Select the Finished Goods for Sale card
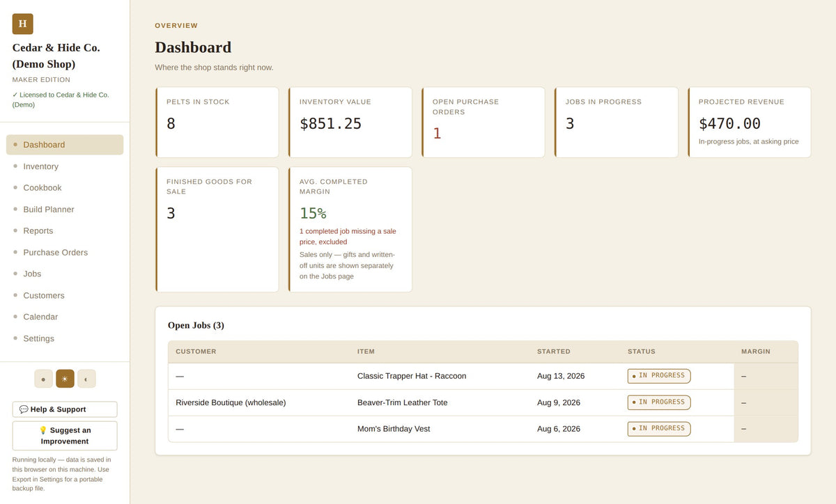The width and height of the screenshot is (836, 504). point(217,229)
